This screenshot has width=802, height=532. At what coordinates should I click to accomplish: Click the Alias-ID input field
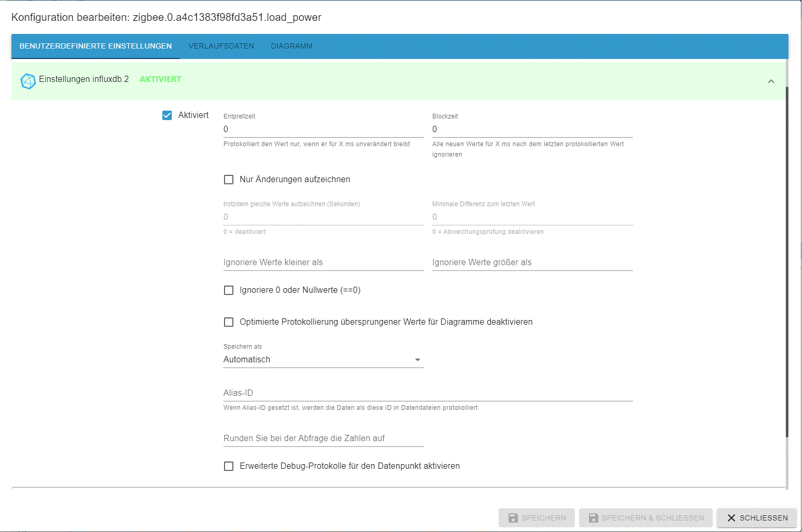428,393
